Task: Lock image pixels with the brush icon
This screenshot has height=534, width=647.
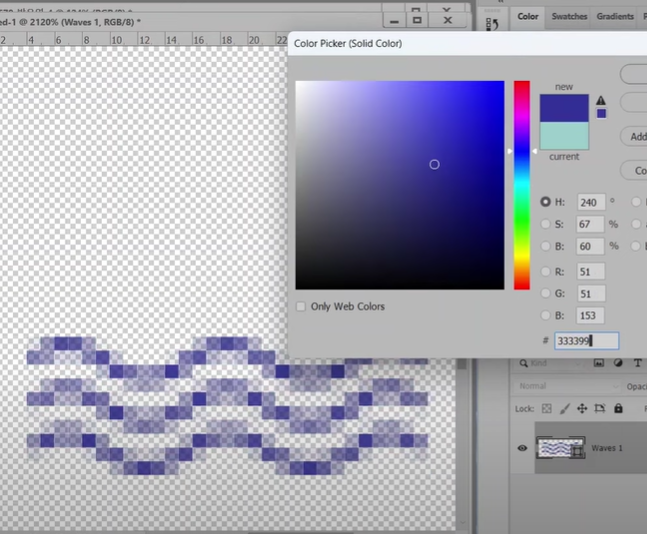Action: coord(564,409)
